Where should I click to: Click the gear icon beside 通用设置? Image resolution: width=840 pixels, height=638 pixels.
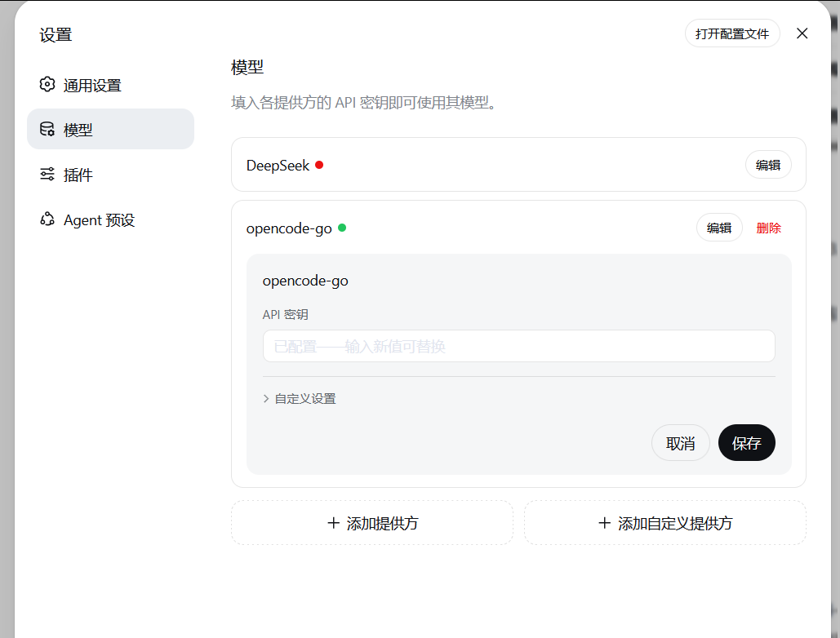coord(47,85)
